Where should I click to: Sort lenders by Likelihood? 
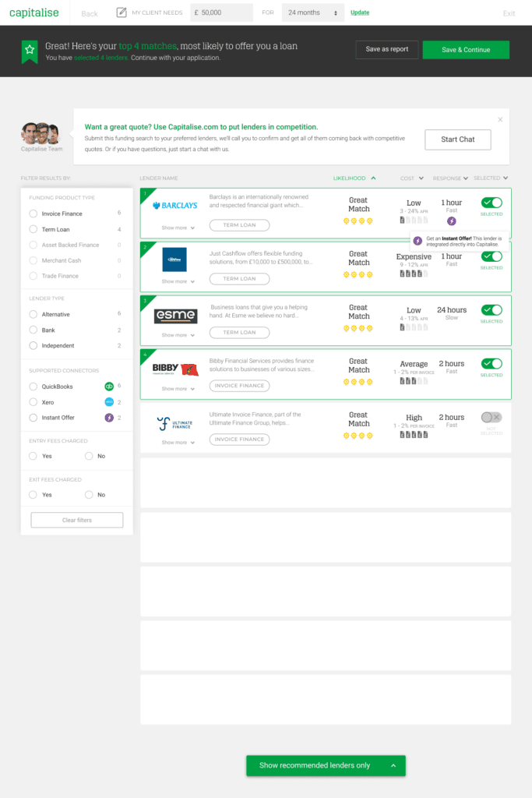(x=354, y=178)
